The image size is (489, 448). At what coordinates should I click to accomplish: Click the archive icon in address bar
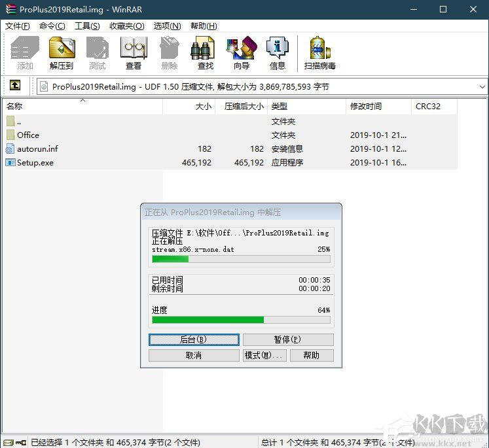44,86
